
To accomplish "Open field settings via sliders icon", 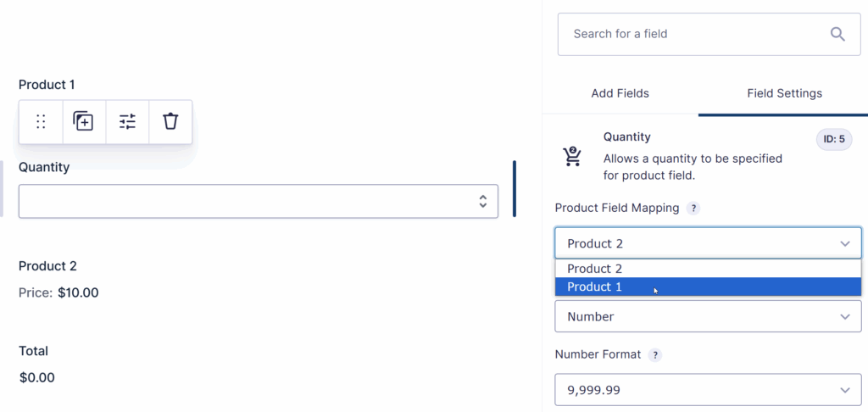I will [x=127, y=122].
